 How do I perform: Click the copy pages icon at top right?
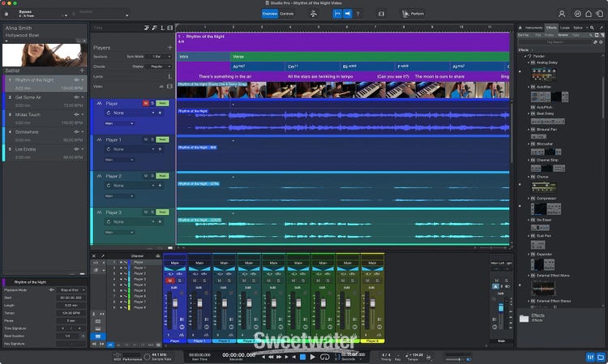[x=600, y=14]
